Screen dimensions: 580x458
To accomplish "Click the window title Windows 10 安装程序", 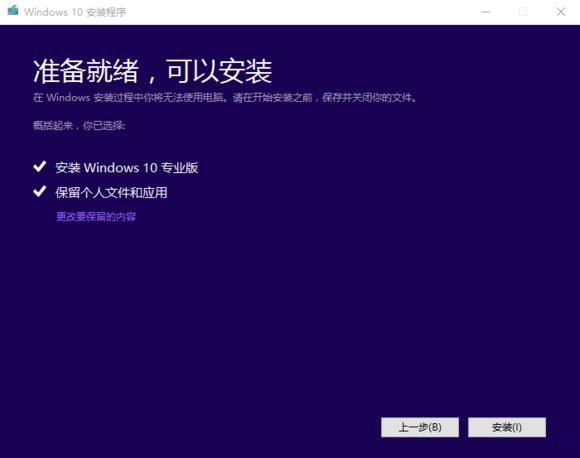I will coord(75,12).
